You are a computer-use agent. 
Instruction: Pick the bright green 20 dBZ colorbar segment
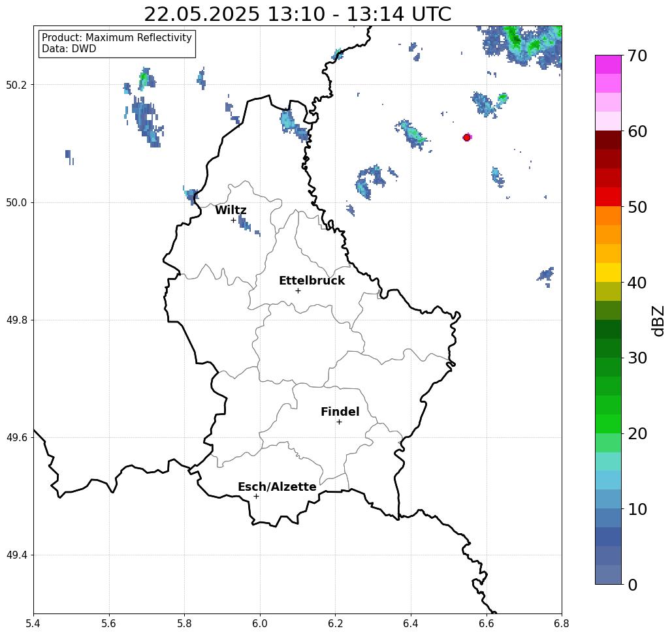click(608, 424)
